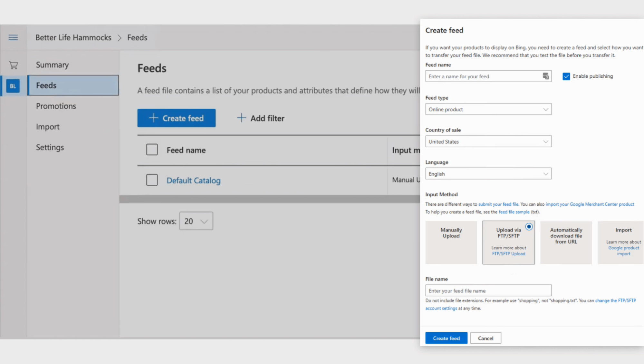This screenshot has width=644, height=364.
Task: Check the Default Catalog row checkbox
Action: coord(152,180)
